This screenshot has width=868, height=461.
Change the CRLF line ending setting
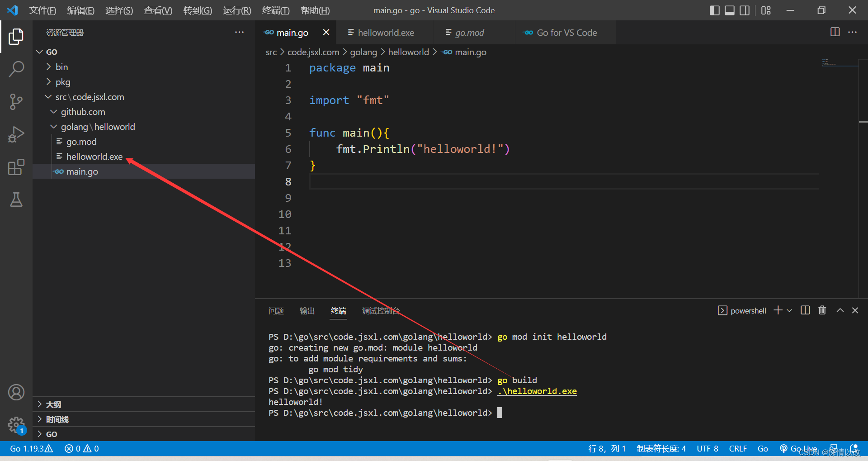click(x=738, y=449)
